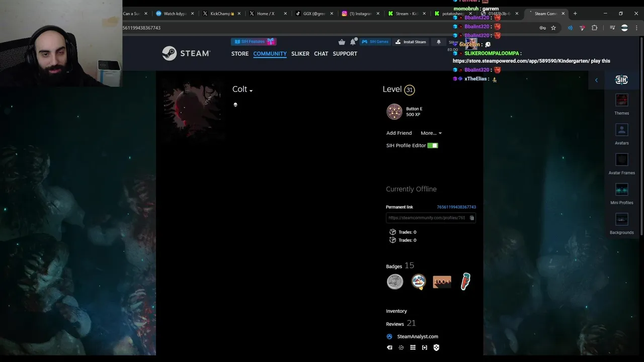Screen dimensions: 644x362
Task: Click the SIH logo in side panel
Action: click(621, 80)
